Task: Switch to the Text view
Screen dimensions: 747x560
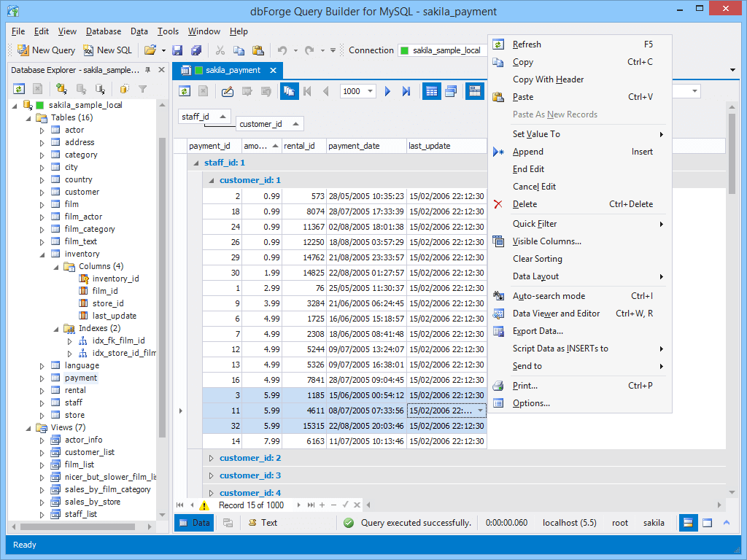Action: 263,522
